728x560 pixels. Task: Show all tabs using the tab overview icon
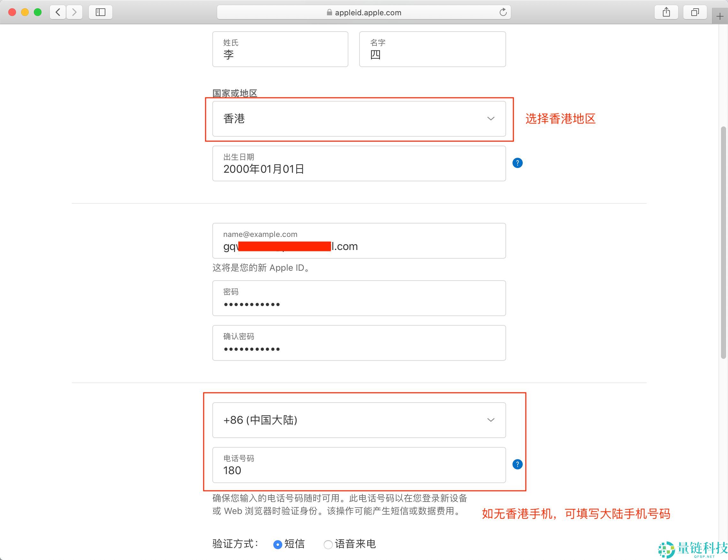pyautogui.click(x=695, y=12)
